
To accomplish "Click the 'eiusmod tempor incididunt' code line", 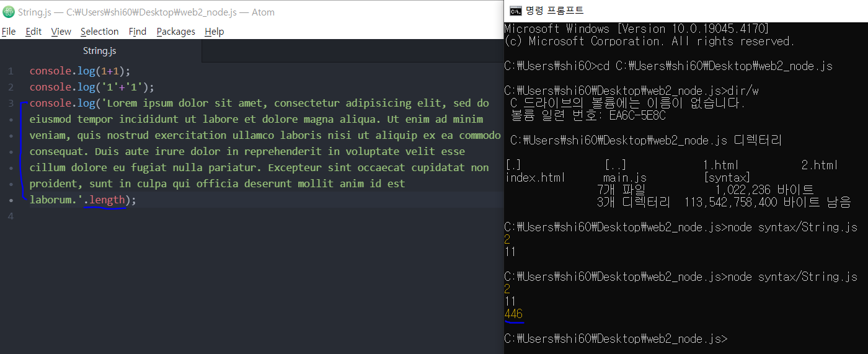I will click(256, 119).
